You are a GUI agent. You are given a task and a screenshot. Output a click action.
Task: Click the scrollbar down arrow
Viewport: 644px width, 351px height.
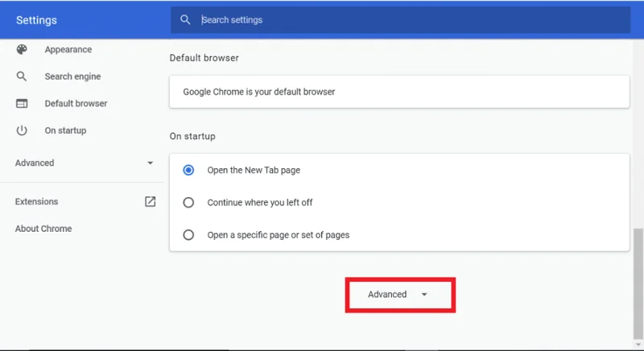(x=638, y=345)
